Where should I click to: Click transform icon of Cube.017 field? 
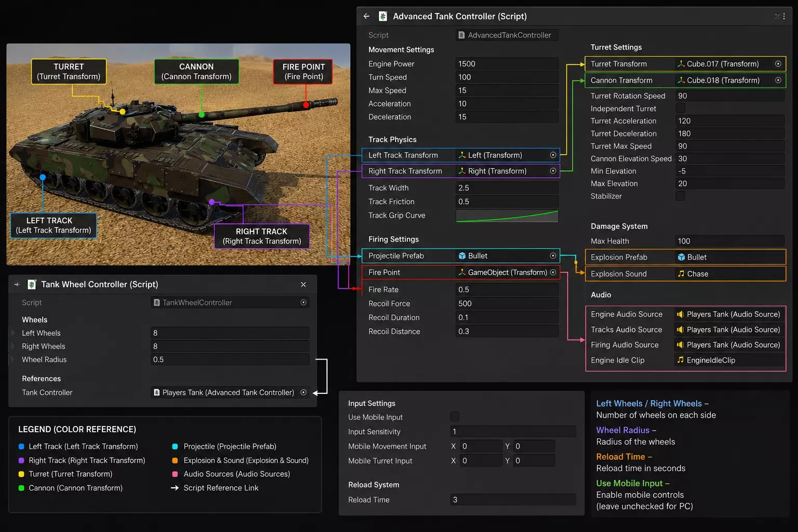pyautogui.click(x=681, y=64)
